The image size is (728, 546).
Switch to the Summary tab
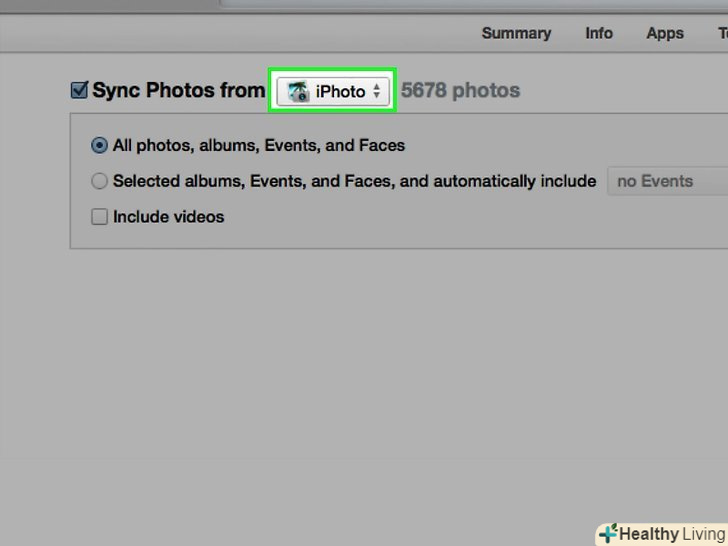[515, 33]
